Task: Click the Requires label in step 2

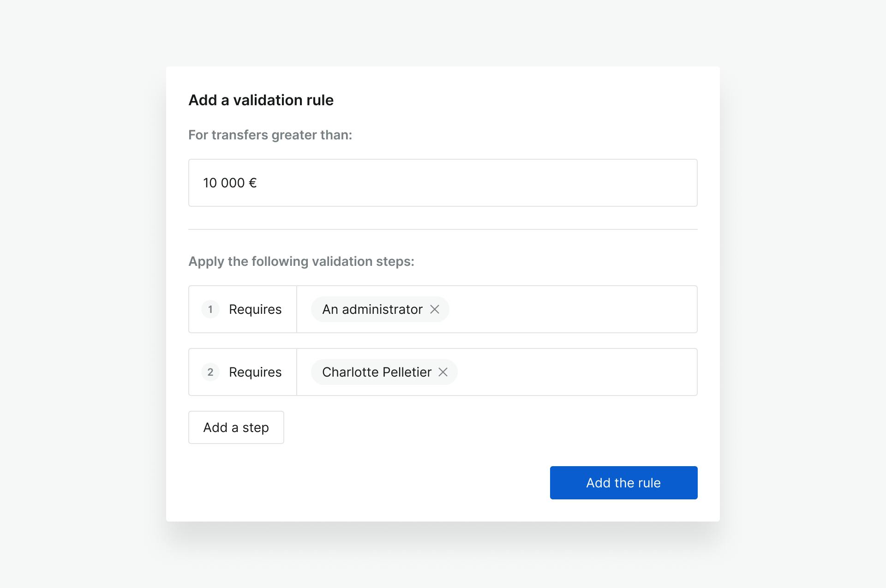Action: point(255,372)
